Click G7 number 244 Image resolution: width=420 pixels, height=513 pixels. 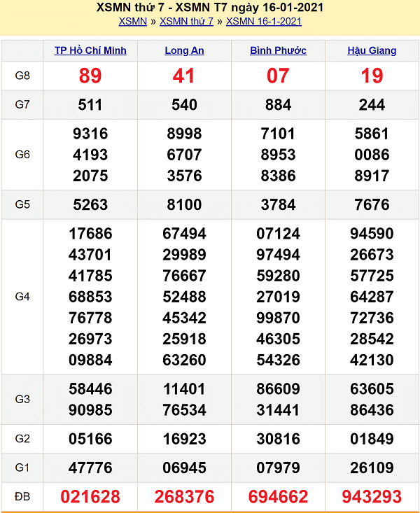click(372, 105)
